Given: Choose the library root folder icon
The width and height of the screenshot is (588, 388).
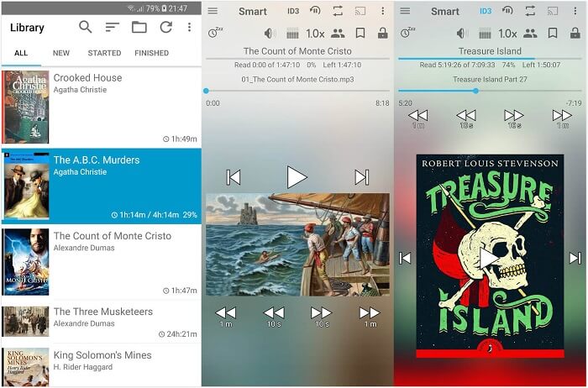Looking at the screenshot, I should 139,28.
